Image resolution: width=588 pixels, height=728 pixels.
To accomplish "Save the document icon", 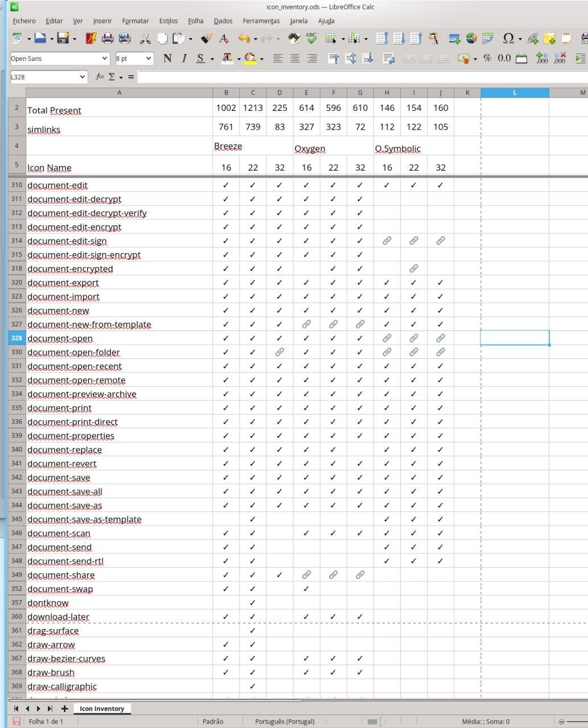I will click(x=63, y=39).
